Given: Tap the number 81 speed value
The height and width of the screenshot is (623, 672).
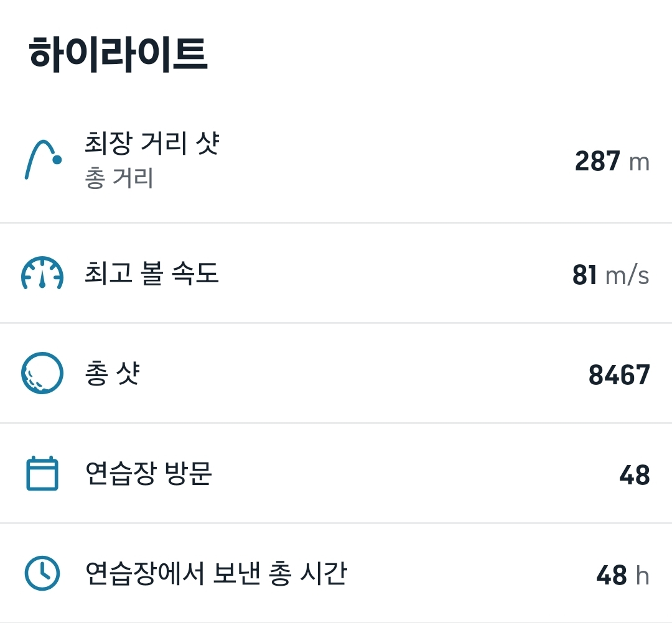Looking at the screenshot, I should pos(585,275).
